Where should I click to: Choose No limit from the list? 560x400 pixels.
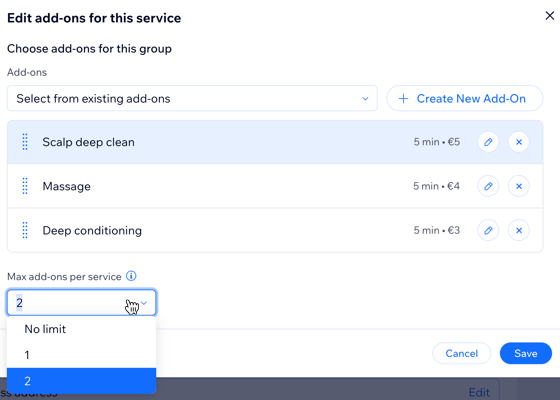point(81,329)
